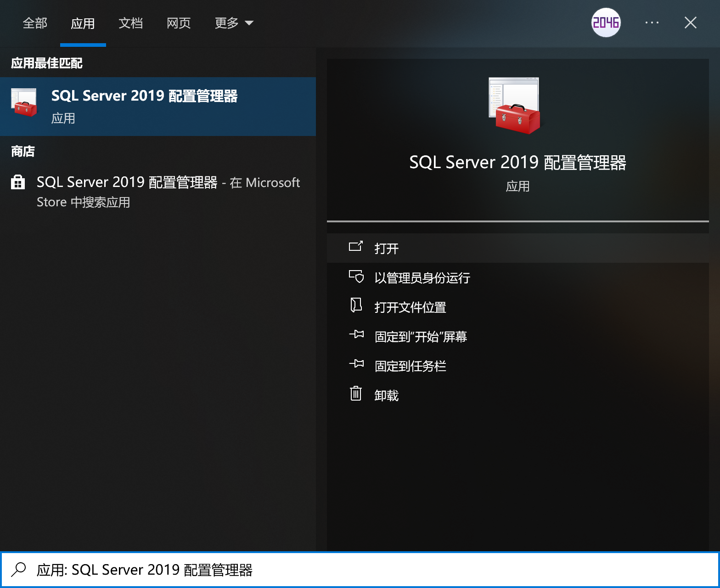Open the three-dots options menu

(652, 23)
